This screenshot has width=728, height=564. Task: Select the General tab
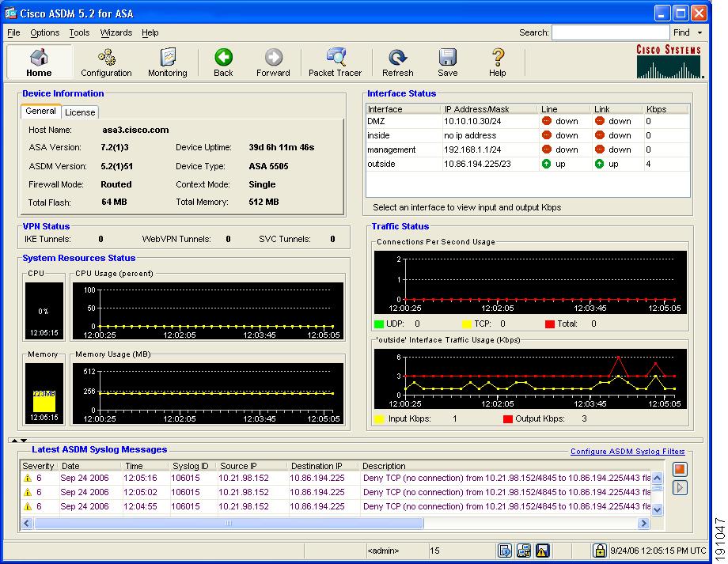[x=41, y=111]
